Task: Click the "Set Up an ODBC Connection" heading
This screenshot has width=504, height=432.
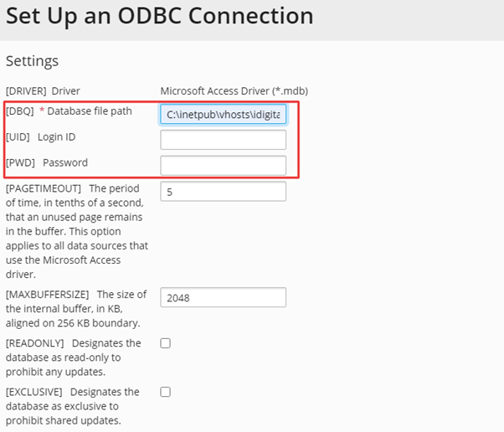Action: click(x=160, y=16)
